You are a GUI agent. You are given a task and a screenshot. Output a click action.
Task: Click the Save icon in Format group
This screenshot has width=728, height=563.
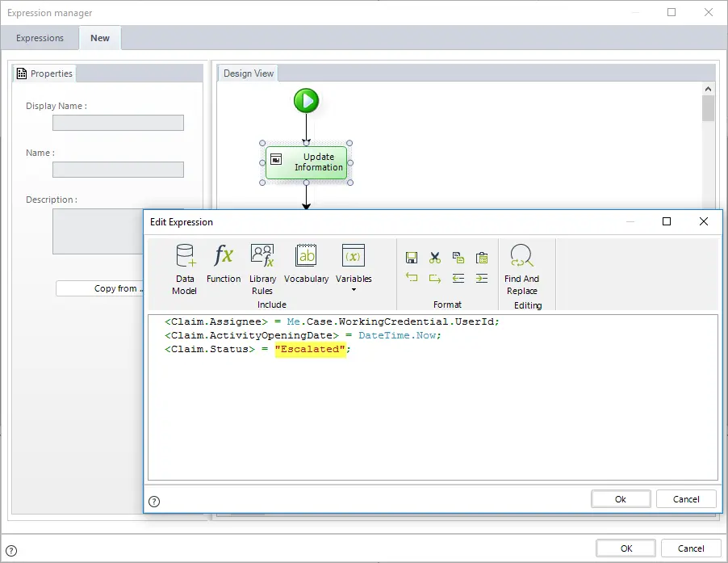point(412,258)
